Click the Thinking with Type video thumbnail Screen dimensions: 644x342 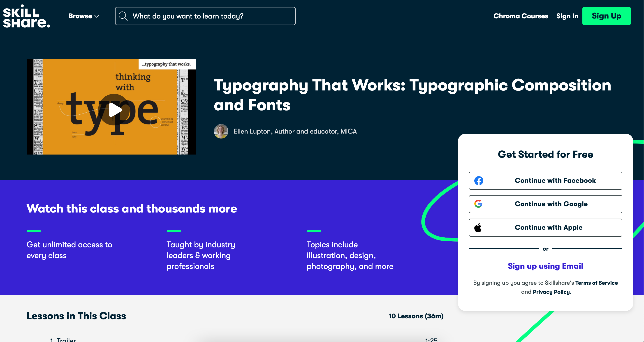[x=111, y=107]
